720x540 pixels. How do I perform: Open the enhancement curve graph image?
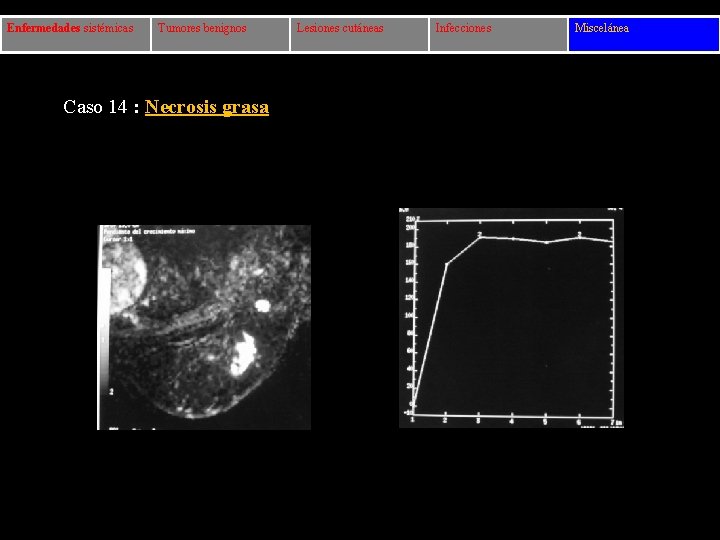tap(511, 318)
